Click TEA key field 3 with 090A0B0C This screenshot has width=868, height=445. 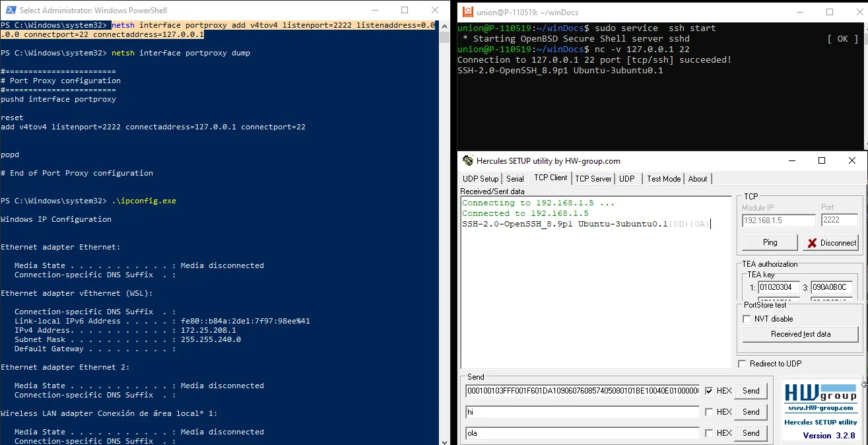832,287
